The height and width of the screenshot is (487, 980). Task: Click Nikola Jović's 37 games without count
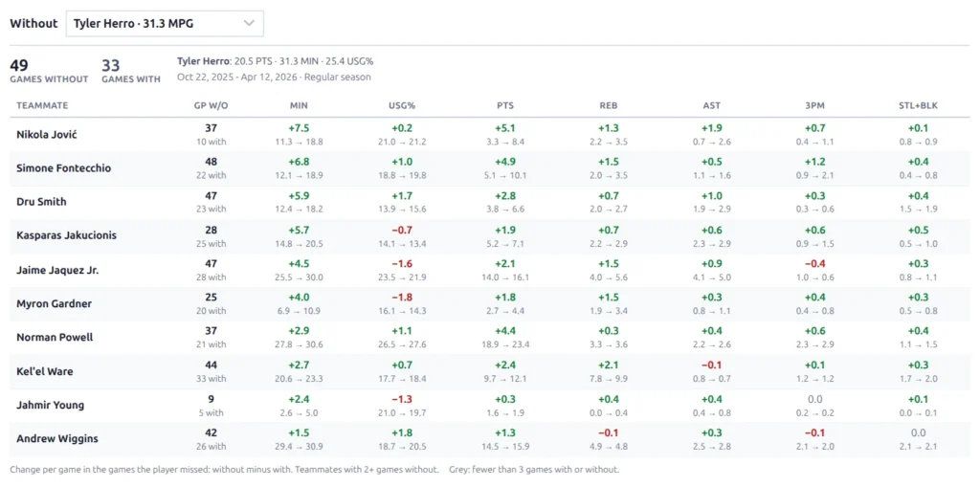tap(212, 128)
